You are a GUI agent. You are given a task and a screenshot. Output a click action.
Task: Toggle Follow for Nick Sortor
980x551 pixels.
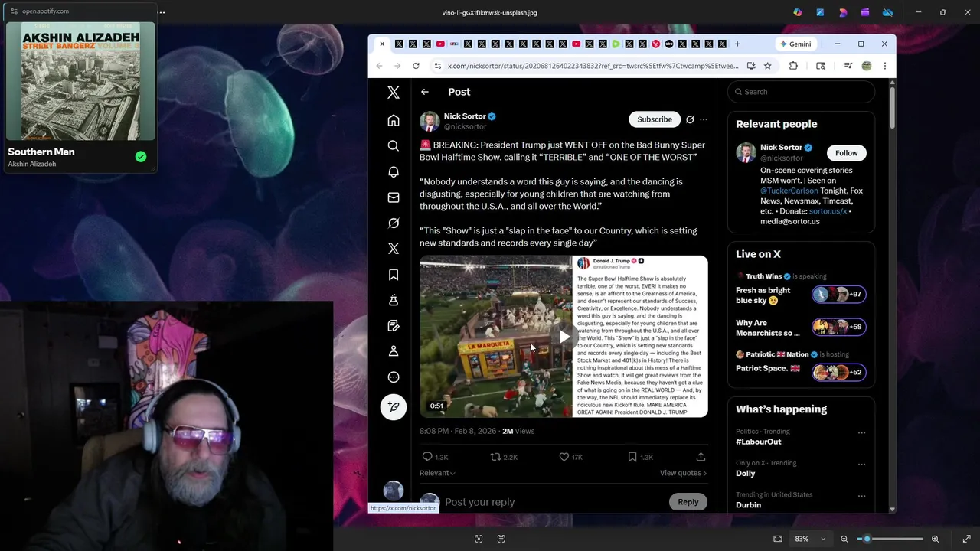846,153
